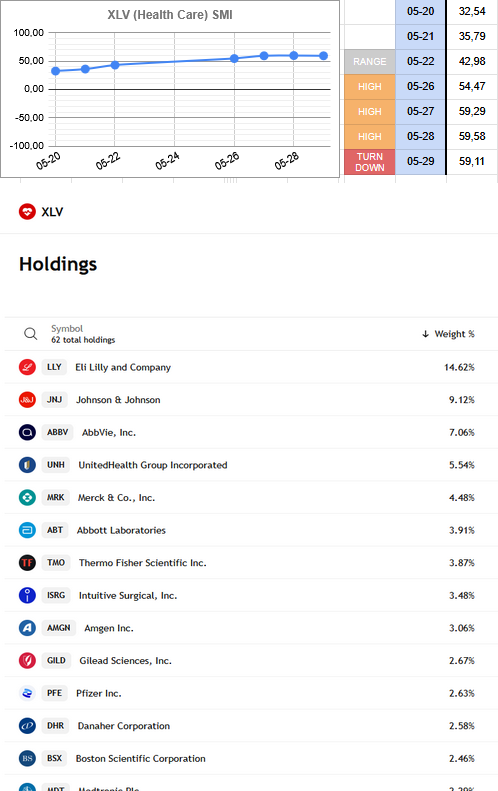Click the search magnifier icon in holdings
The image size is (498, 791).
tap(30, 333)
